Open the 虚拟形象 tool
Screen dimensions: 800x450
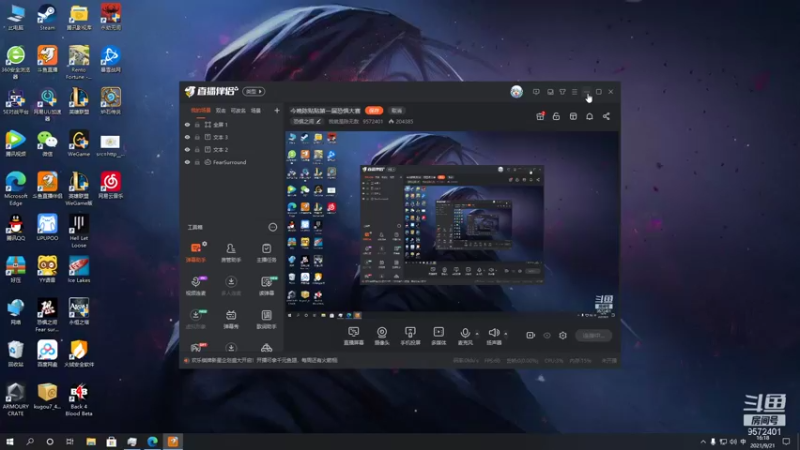[196, 319]
